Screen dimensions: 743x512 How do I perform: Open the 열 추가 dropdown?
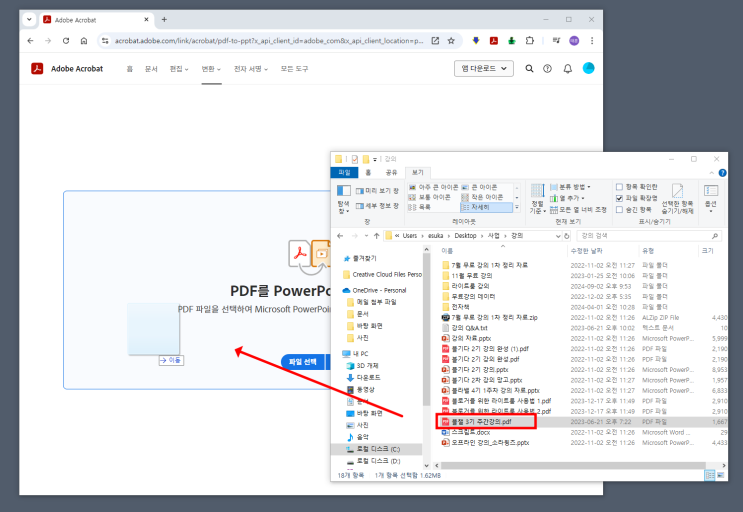(567, 198)
